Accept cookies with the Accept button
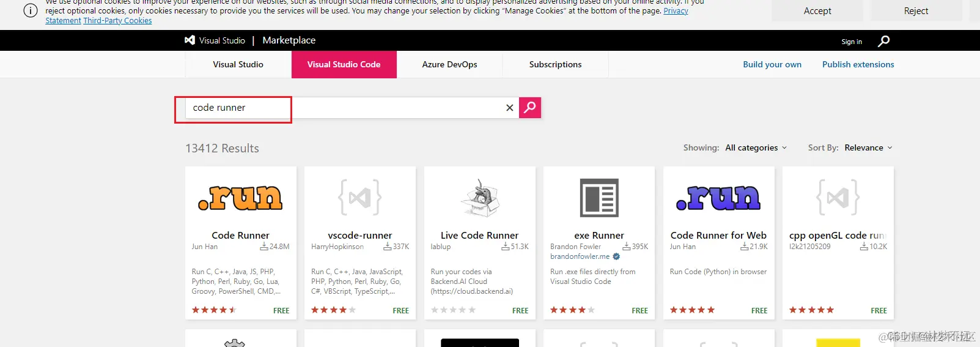The width and height of the screenshot is (980, 347). 817,11
